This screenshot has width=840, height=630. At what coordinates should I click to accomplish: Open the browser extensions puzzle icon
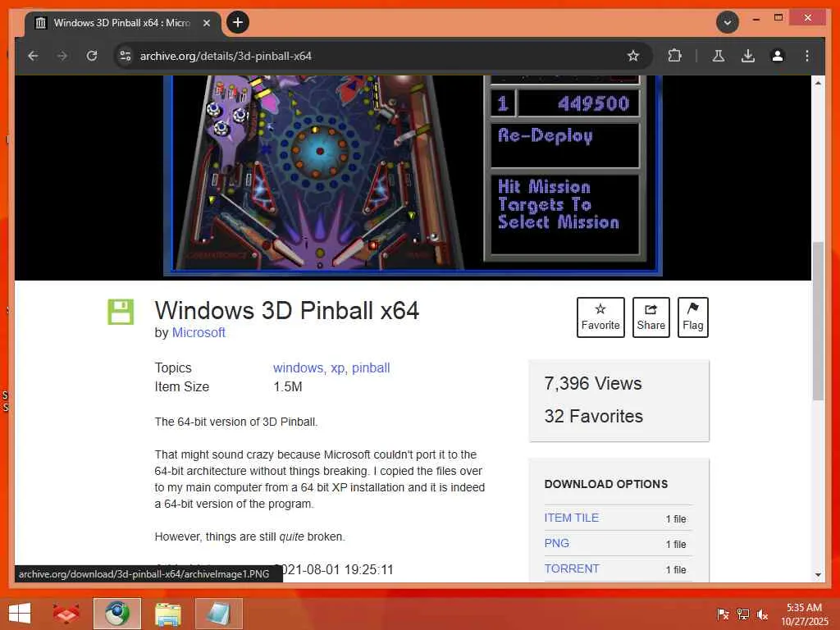[x=674, y=56]
